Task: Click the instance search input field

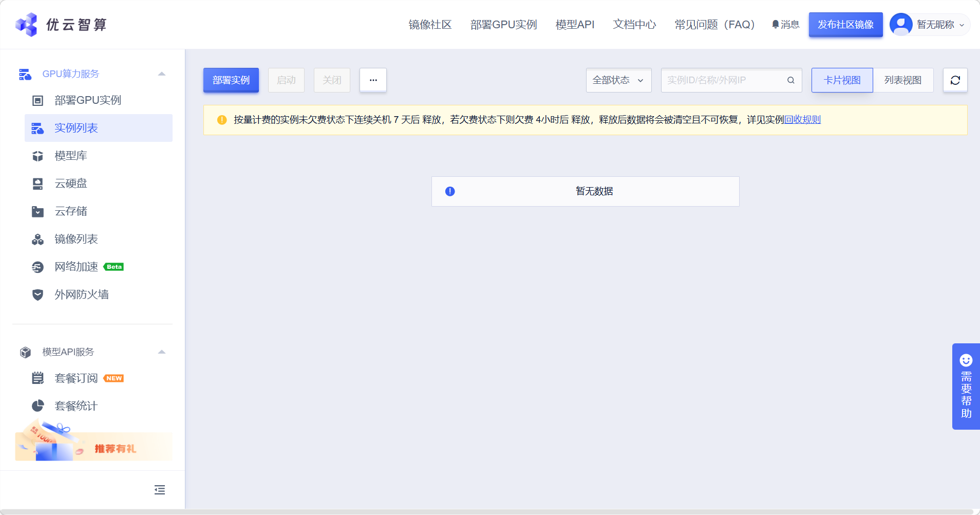Action: tap(724, 80)
